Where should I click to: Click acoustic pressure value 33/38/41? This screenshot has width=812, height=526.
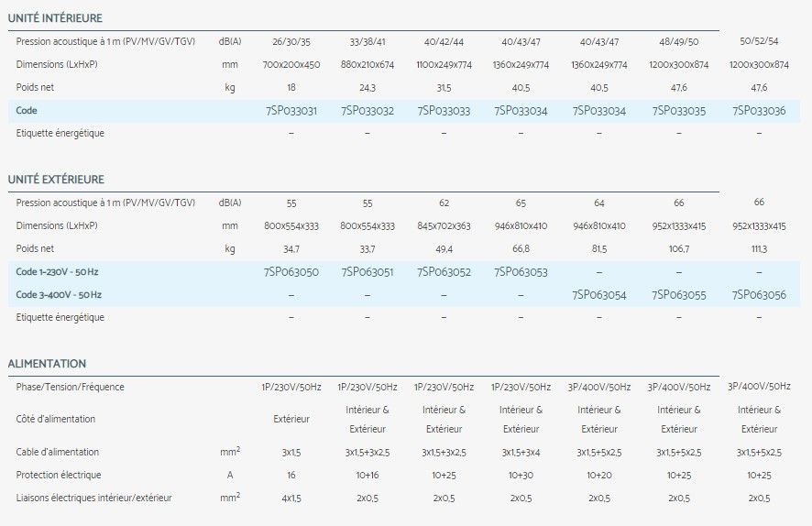pos(368,42)
